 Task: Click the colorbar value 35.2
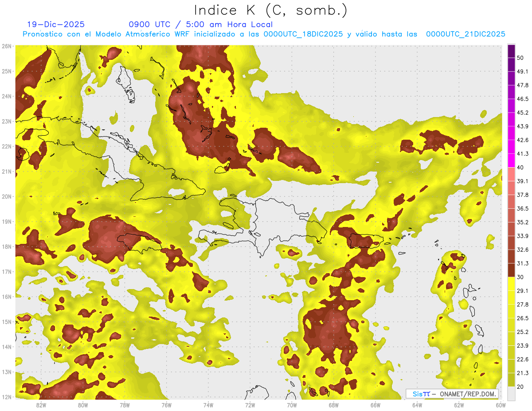pyautogui.click(x=522, y=222)
